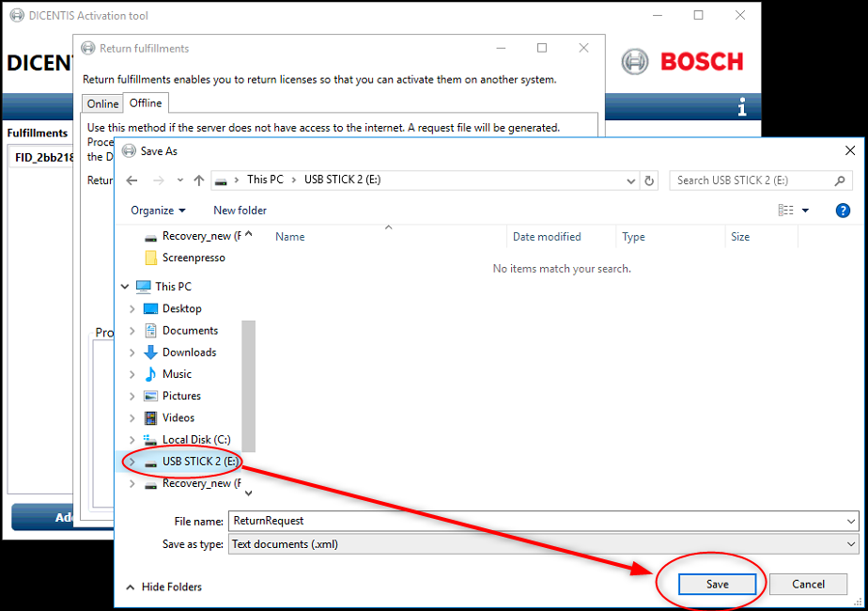
Task: Go back with the back arrow
Action: coord(132,180)
